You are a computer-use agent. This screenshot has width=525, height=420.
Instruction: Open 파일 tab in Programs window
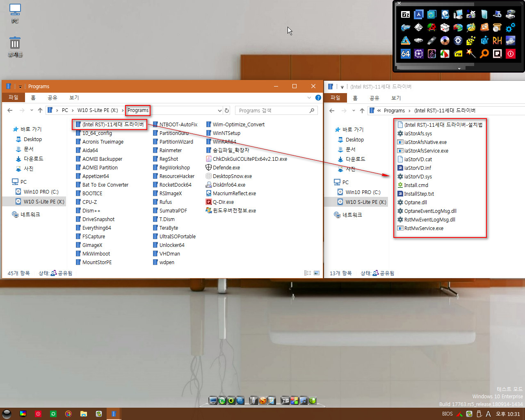[x=14, y=98]
